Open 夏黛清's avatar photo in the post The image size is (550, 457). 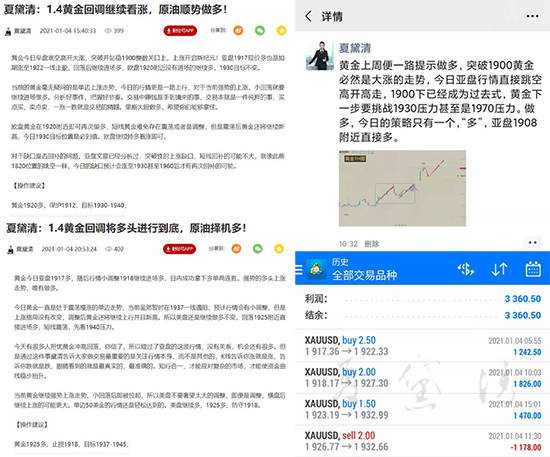point(320,56)
